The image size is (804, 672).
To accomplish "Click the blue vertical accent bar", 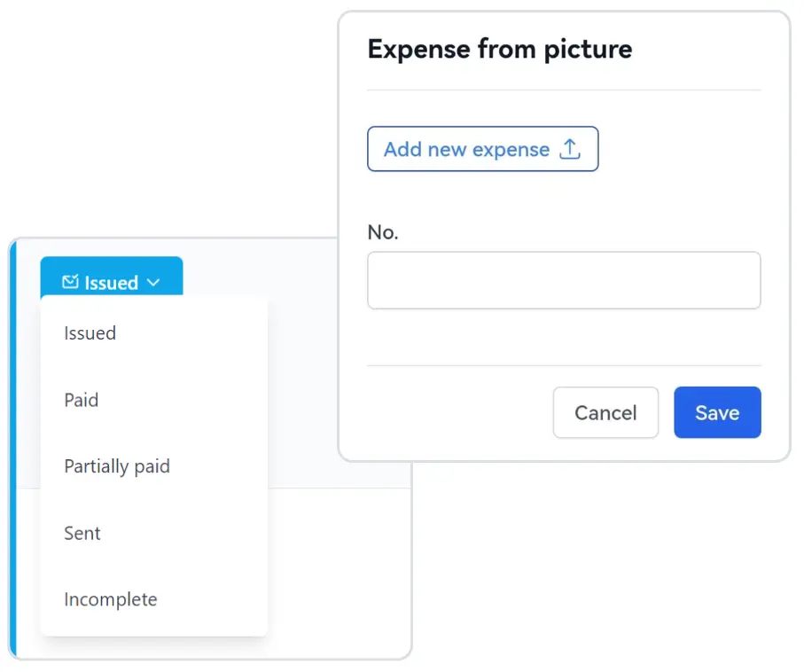I will point(12,443).
